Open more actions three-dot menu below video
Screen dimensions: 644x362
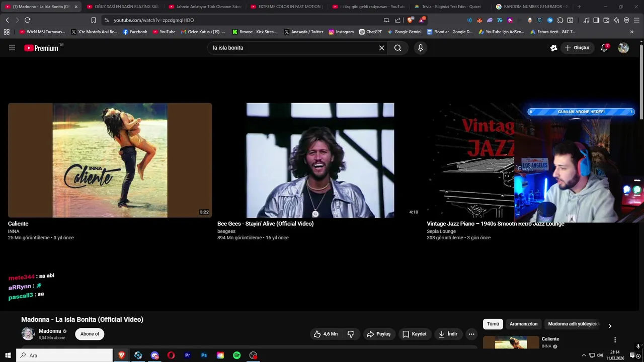point(471,334)
